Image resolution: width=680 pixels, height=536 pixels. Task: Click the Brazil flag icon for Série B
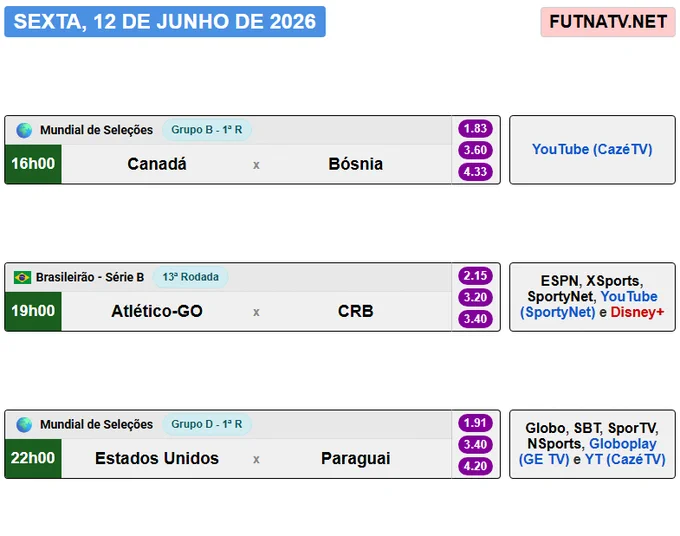point(22,277)
